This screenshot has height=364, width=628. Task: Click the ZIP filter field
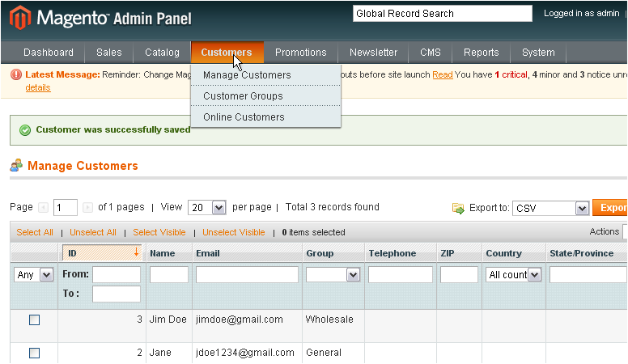coord(459,275)
